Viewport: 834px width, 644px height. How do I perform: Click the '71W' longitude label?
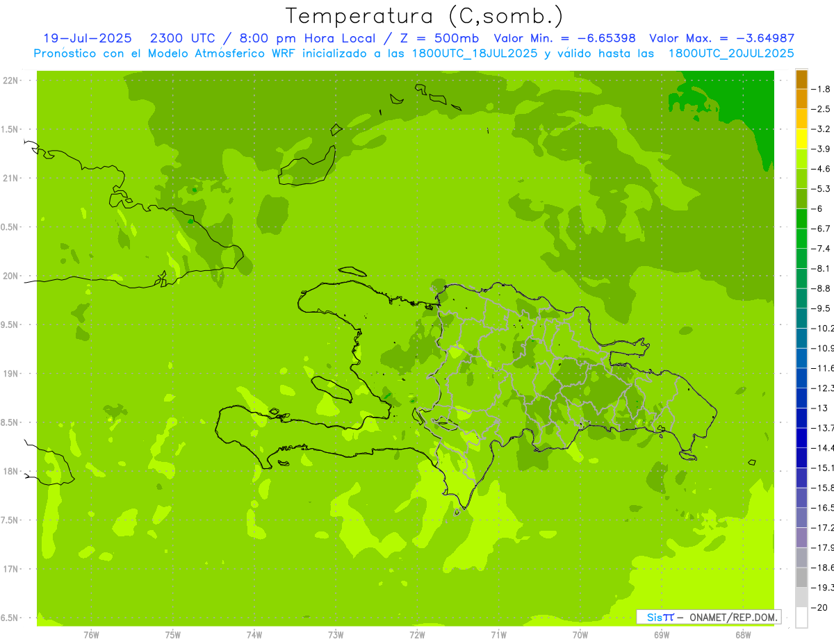coord(498,634)
